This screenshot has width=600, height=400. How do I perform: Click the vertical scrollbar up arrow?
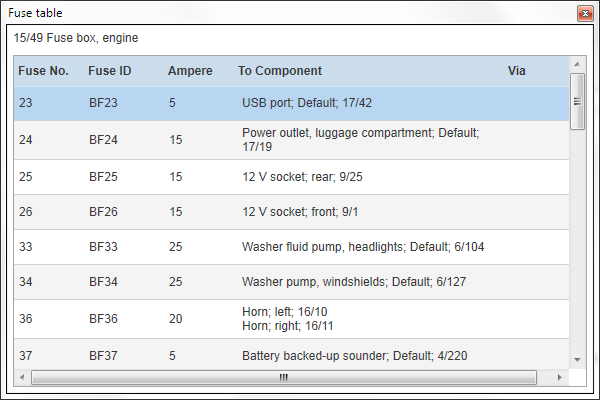point(577,64)
